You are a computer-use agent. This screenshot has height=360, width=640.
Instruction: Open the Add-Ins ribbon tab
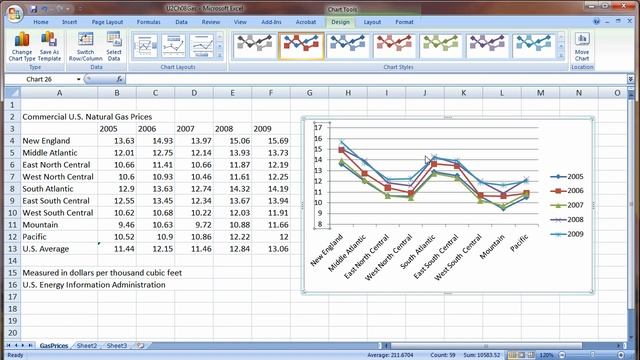click(271, 22)
